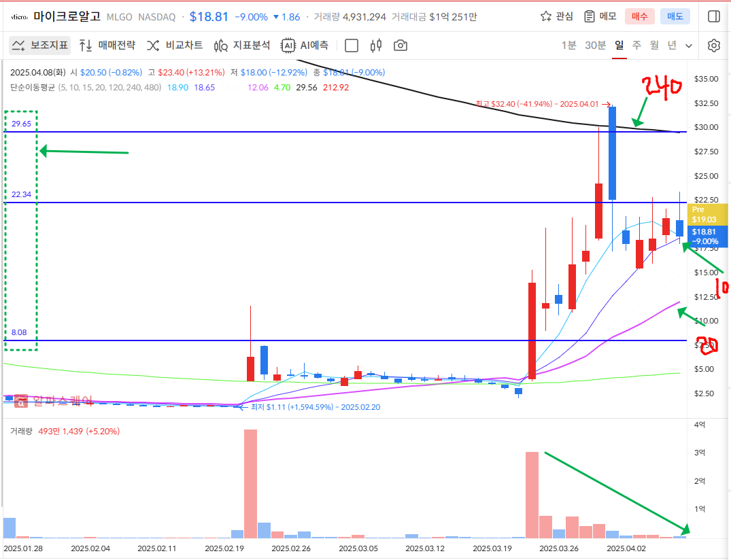Click the $35.00 price axis label
The width and height of the screenshot is (731, 560).
[707, 80]
